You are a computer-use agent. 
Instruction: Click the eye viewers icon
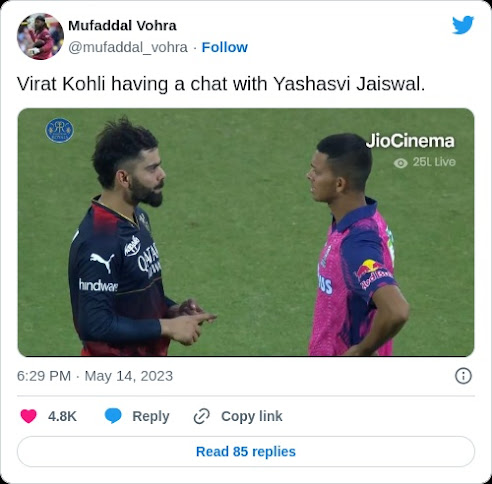point(400,163)
